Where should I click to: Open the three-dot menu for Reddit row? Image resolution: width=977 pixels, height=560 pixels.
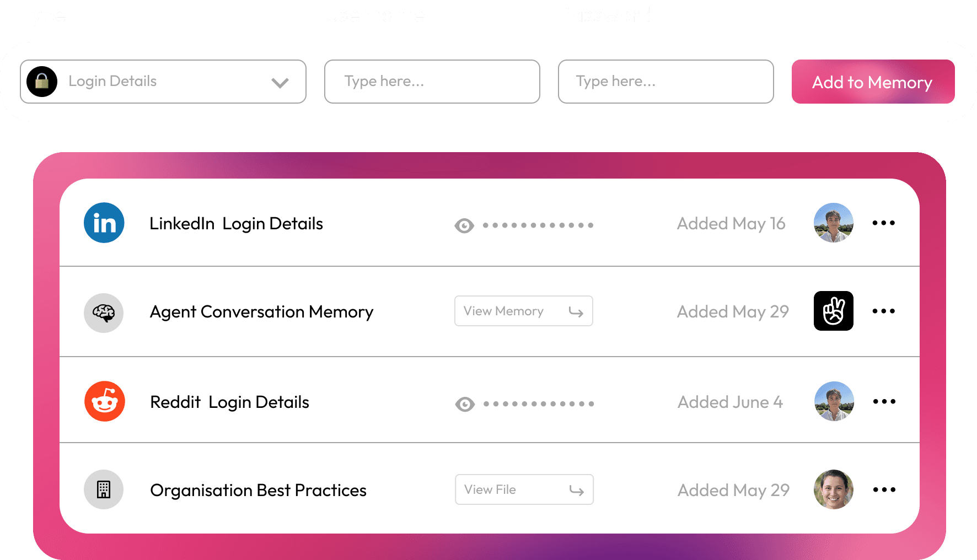884,402
